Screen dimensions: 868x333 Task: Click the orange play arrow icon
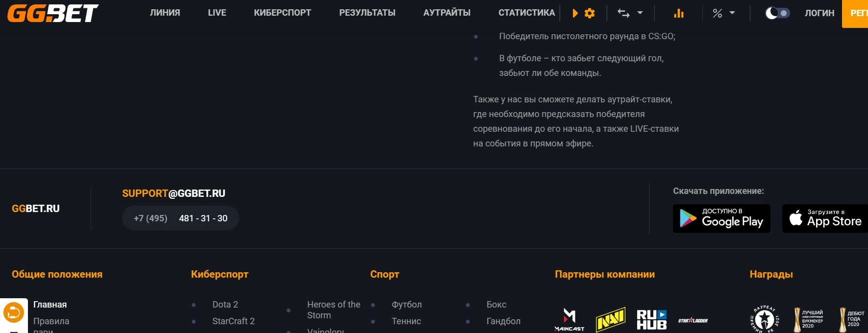point(575,13)
